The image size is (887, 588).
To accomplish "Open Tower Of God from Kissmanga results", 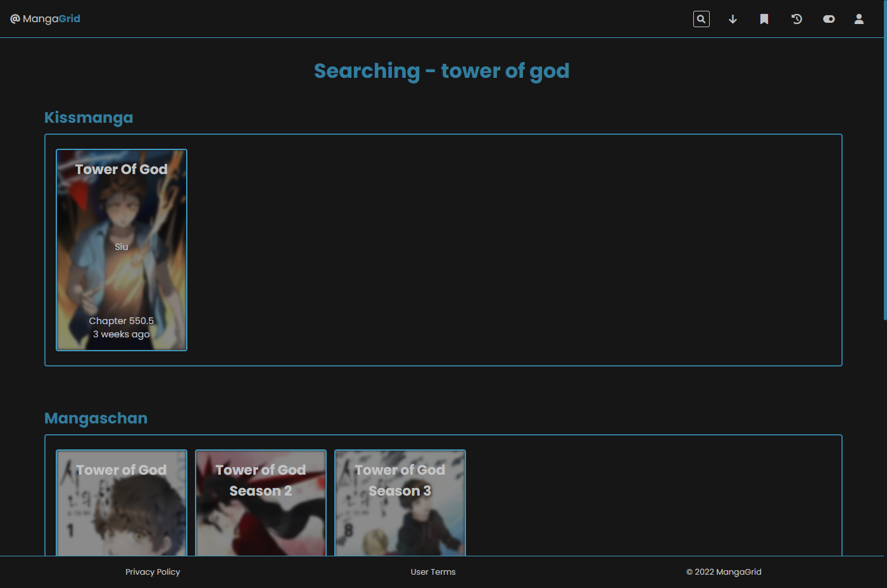I will (121, 249).
